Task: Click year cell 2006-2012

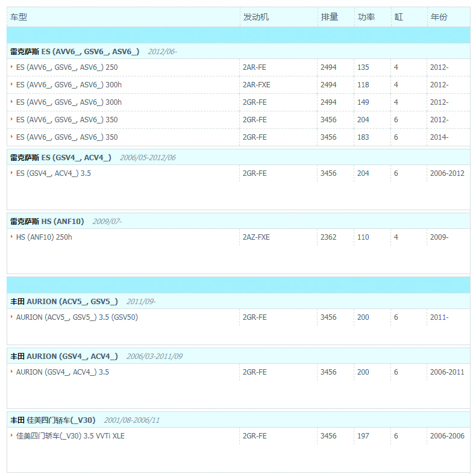Action: [x=447, y=173]
